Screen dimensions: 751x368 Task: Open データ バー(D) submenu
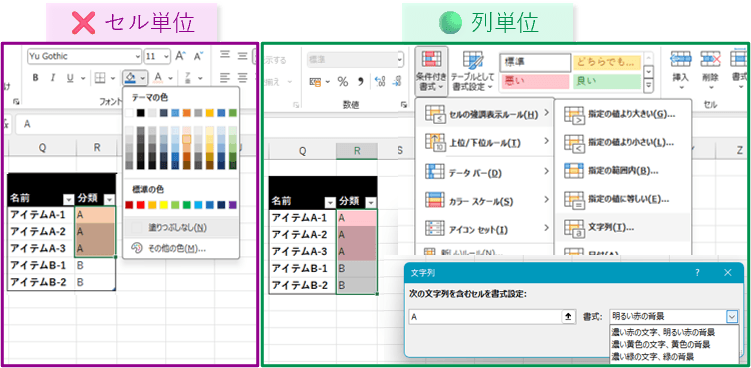click(x=484, y=172)
